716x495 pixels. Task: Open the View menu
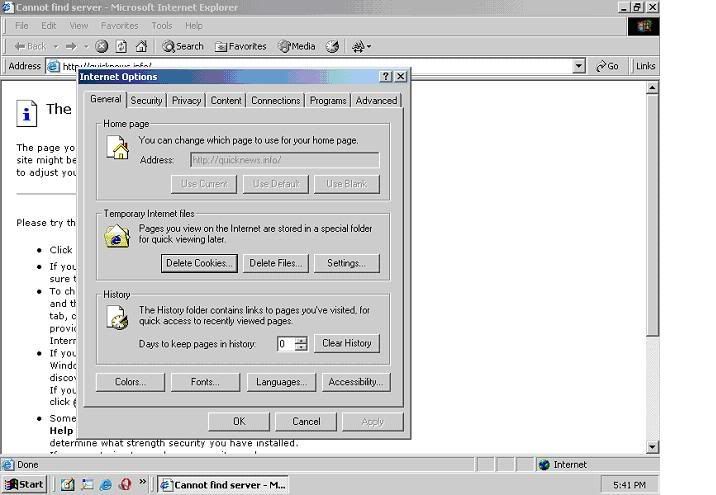(x=79, y=26)
